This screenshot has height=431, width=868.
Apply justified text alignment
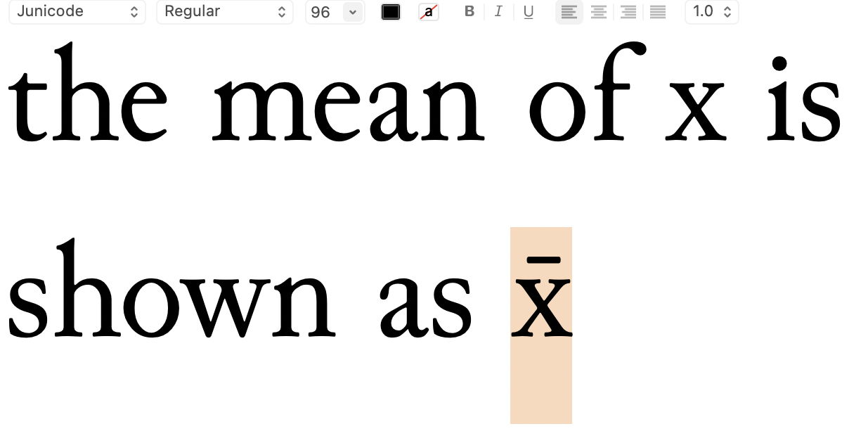pyautogui.click(x=658, y=11)
